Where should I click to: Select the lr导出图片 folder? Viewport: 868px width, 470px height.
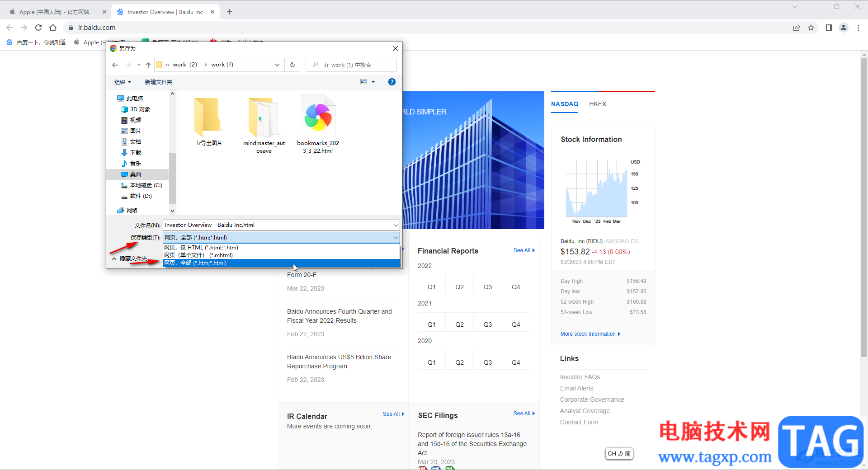(209, 122)
